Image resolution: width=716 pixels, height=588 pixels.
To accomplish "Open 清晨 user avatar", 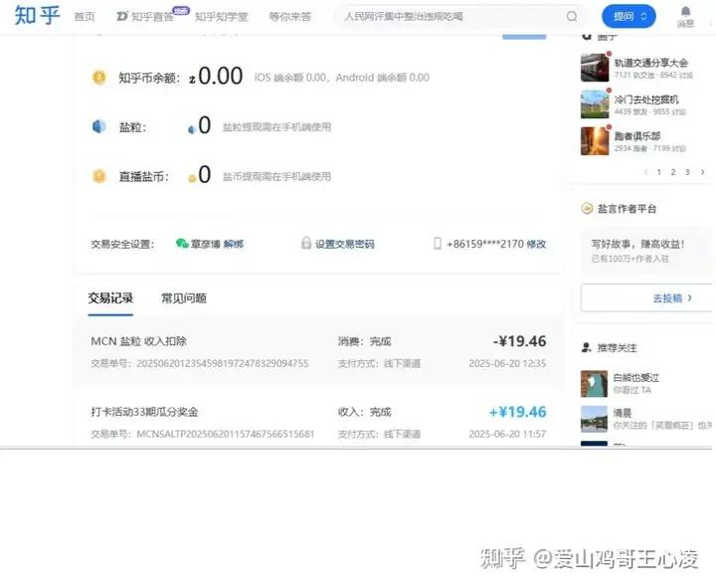I will click(594, 419).
